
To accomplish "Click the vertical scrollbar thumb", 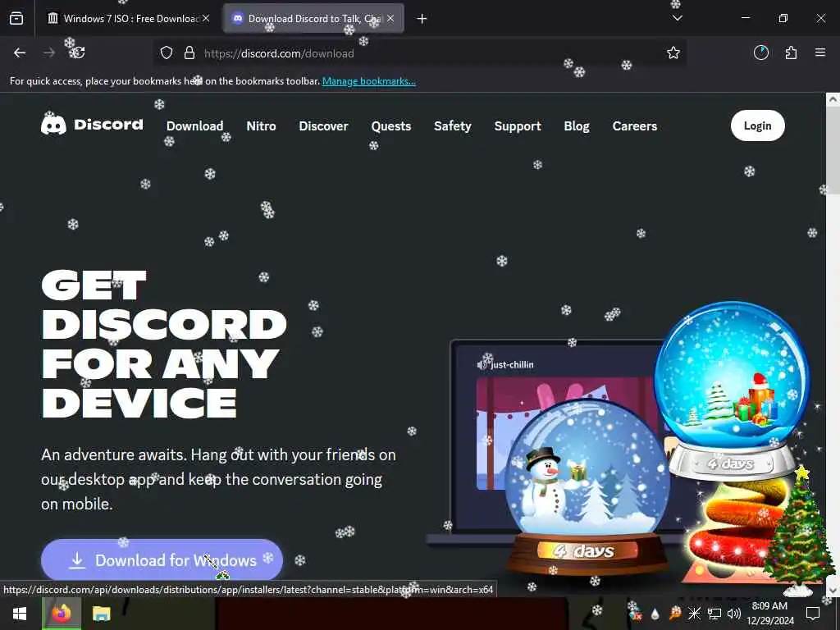I will 833,149.
